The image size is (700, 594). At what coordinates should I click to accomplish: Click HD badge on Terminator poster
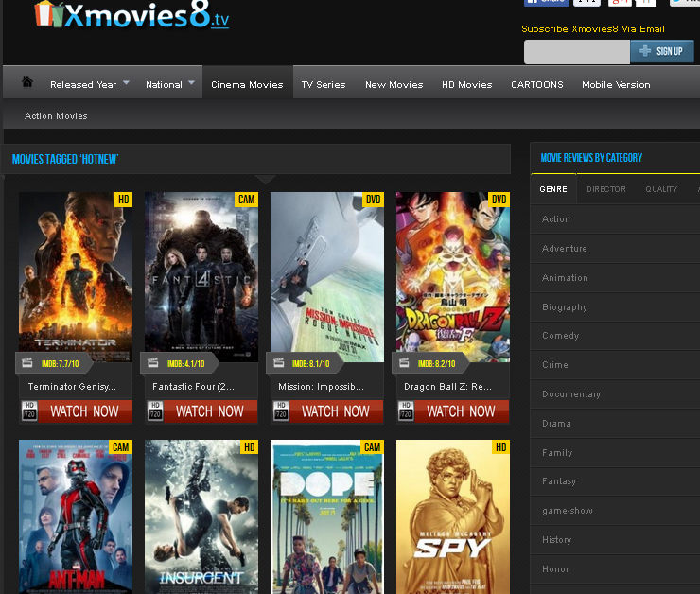click(124, 200)
